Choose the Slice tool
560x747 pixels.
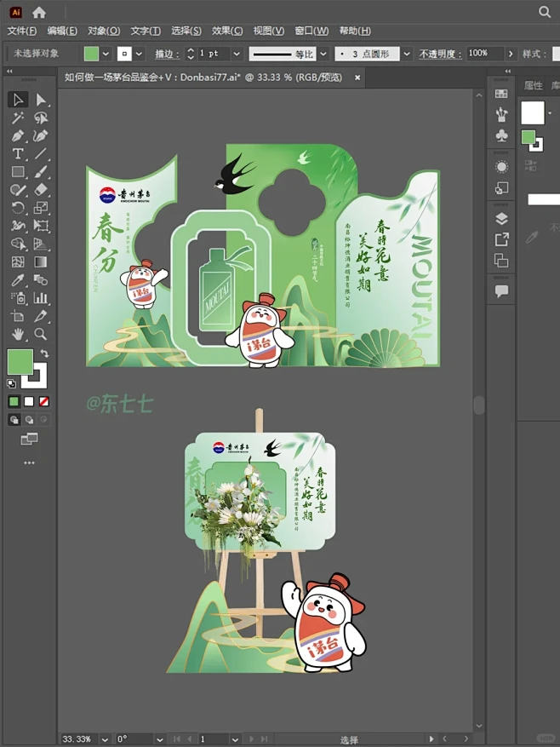point(41,316)
